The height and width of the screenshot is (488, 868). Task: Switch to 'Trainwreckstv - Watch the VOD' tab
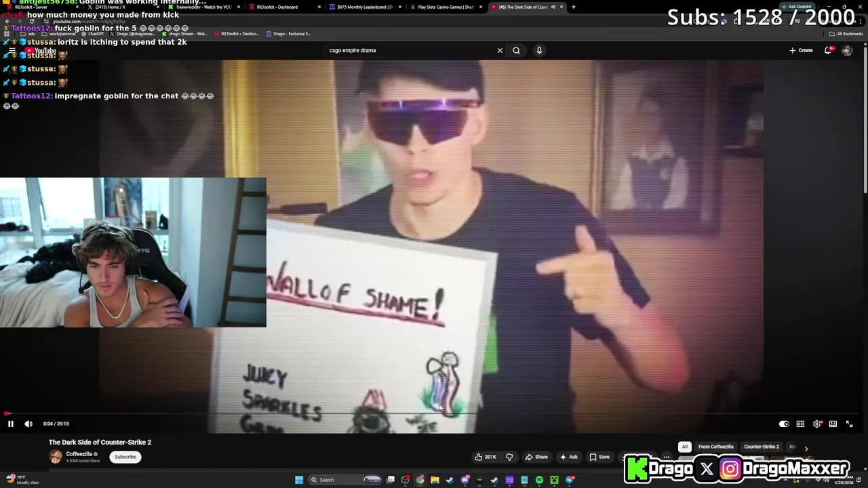203,7
